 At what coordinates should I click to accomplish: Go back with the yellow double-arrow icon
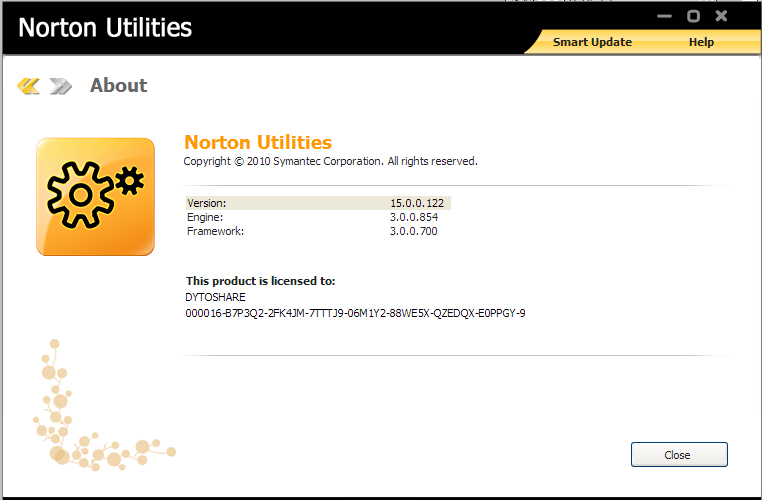28,86
